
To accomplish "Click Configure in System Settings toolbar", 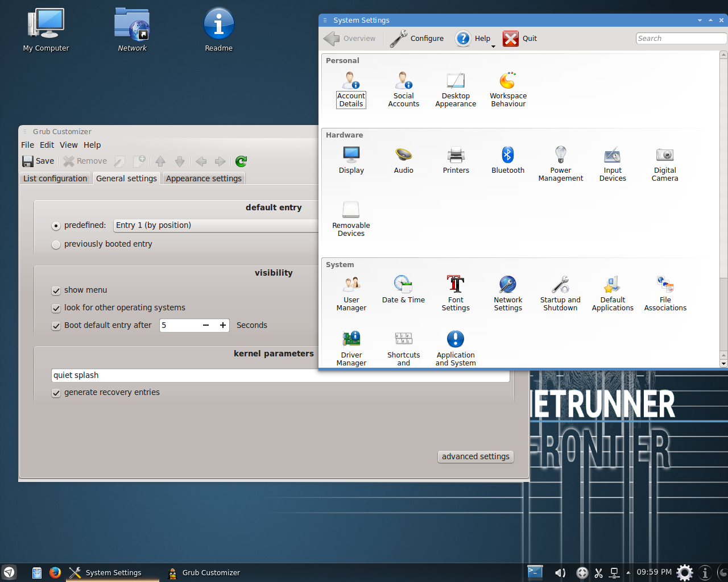I will (417, 39).
